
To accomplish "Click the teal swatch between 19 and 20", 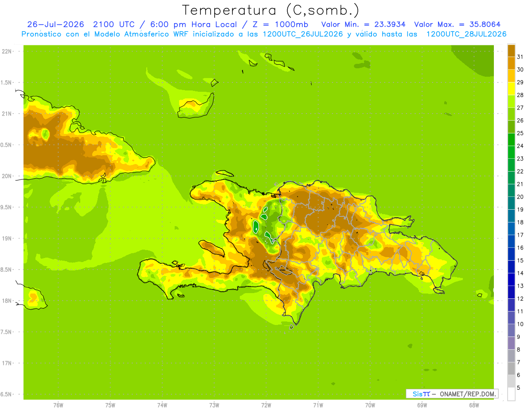I will 511,203.
